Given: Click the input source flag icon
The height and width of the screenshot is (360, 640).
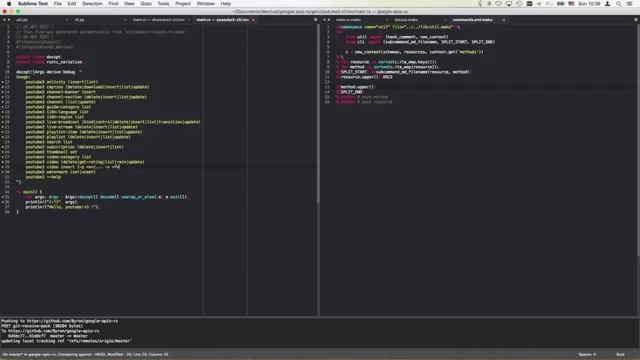Looking at the screenshot, I should click(x=571, y=4).
